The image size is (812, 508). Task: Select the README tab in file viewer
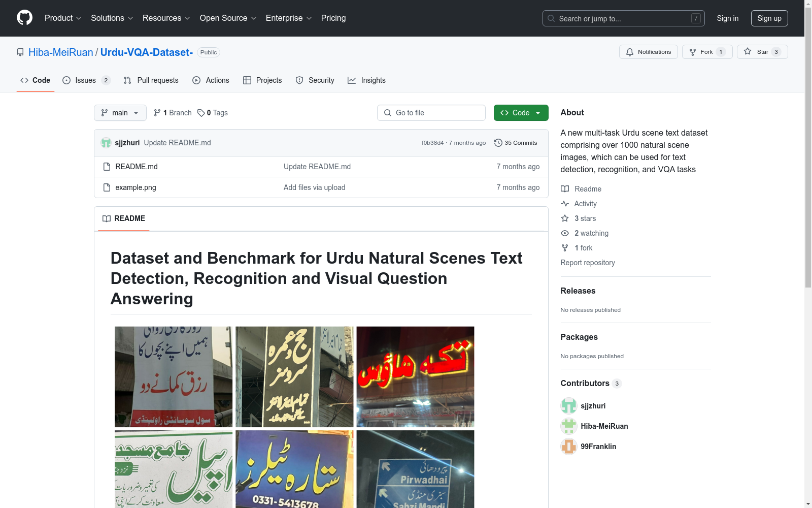[x=124, y=218]
